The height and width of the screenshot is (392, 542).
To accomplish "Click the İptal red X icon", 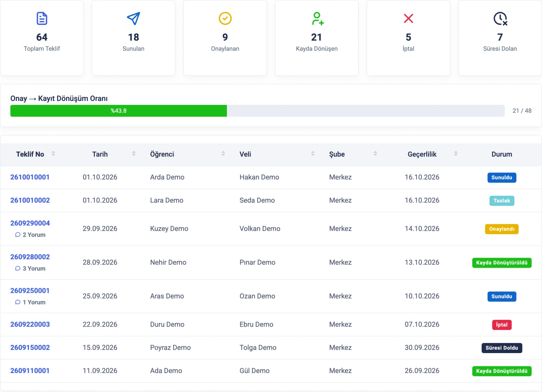I will click(409, 18).
